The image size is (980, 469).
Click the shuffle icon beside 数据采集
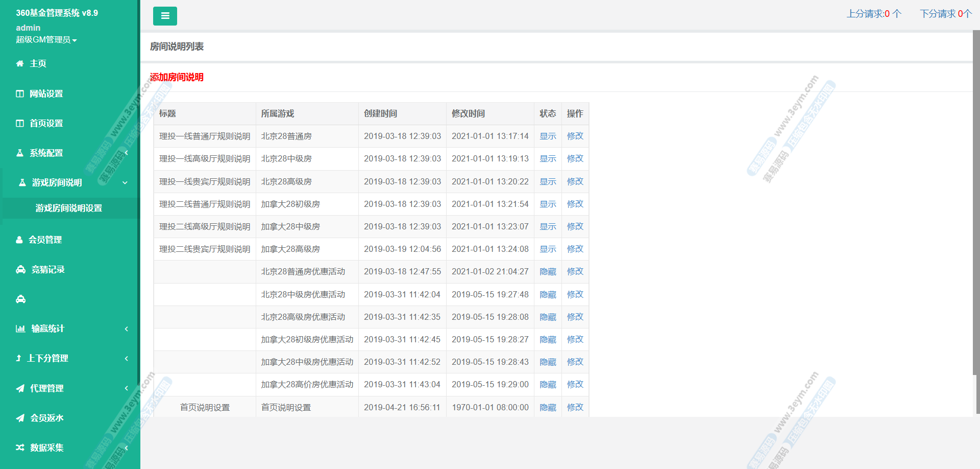click(x=20, y=448)
